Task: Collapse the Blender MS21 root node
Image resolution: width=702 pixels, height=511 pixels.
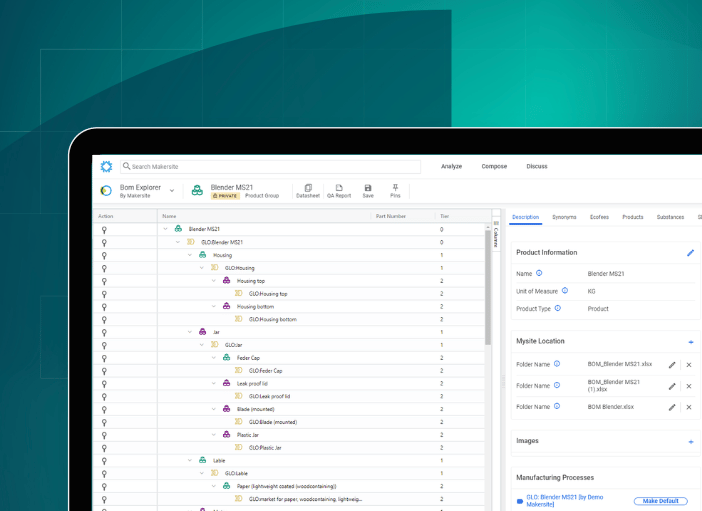Action: pos(166,229)
